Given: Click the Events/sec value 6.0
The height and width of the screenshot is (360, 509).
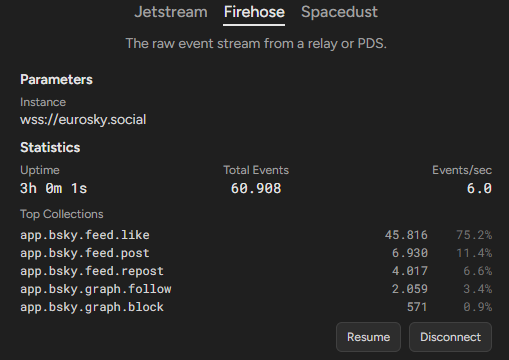Looking at the screenshot, I should (479, 188).
